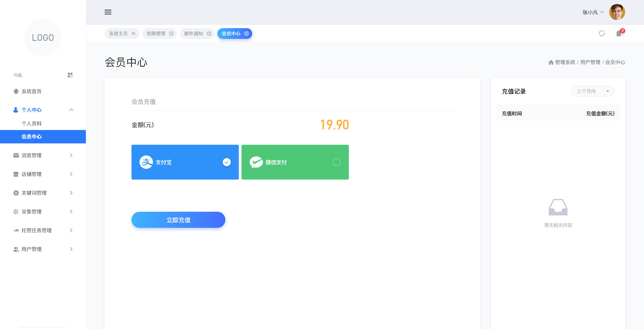The width and height of the screenshot is (644, 329).
Task: Click the hand icon beside 托管任务管理
Action: (16, 231)
